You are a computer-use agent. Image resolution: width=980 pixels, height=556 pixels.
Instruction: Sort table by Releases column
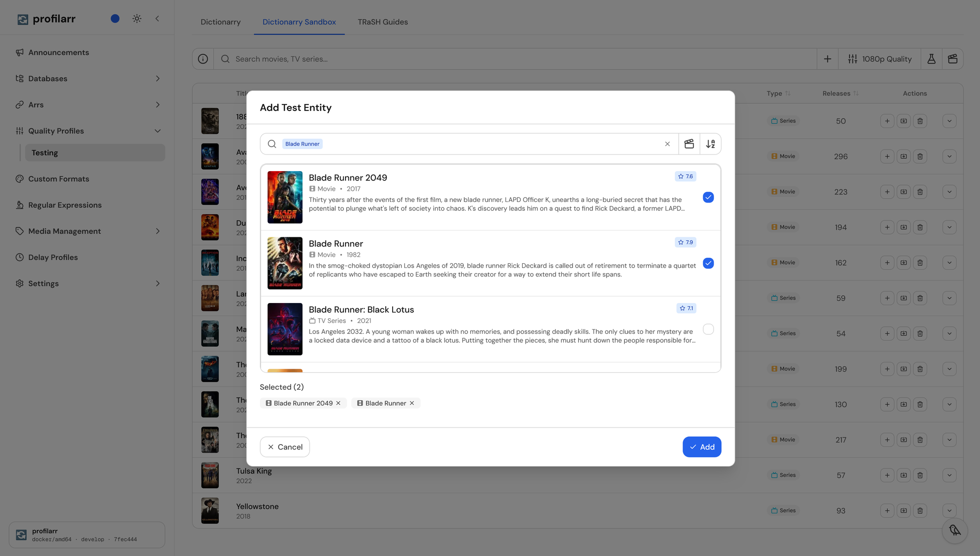(x=840, y=94)
